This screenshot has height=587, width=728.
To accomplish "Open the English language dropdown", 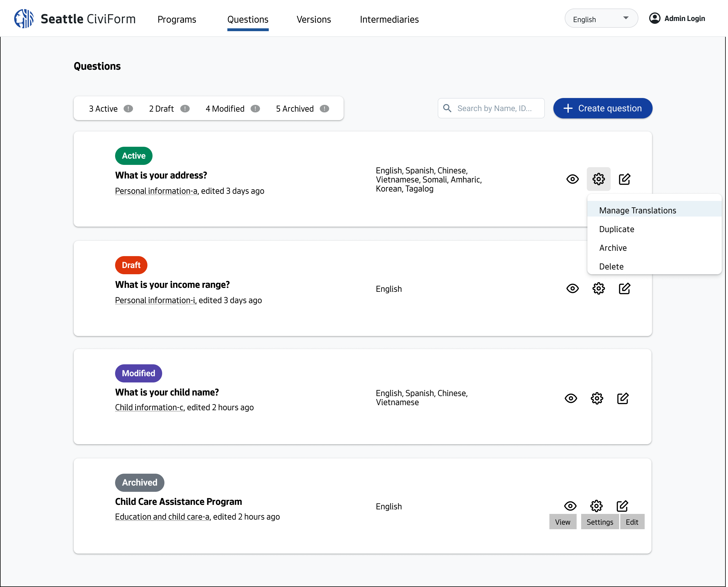I will tap(601, 19).
